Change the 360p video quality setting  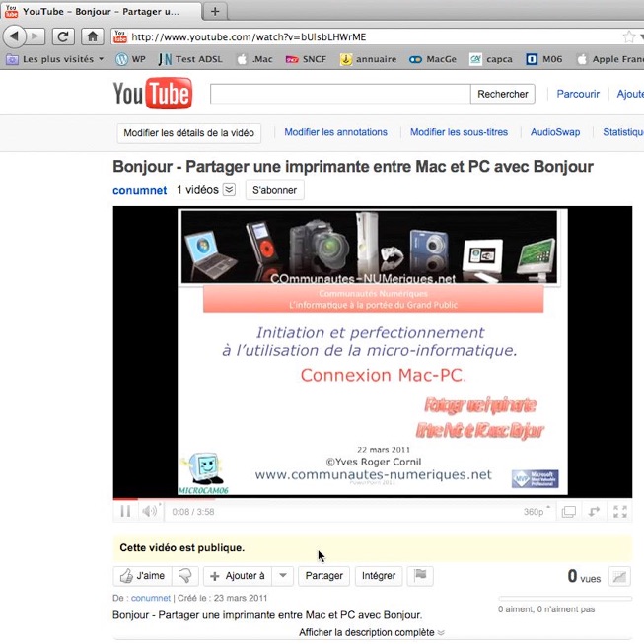[536, 512]
